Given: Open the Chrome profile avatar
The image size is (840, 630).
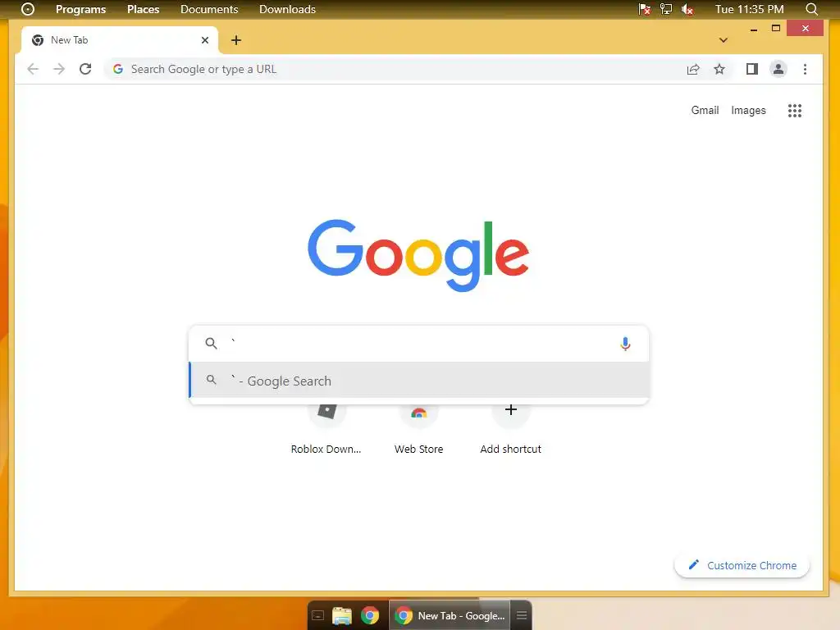Looking at the screenshot, I should point(778,69).
